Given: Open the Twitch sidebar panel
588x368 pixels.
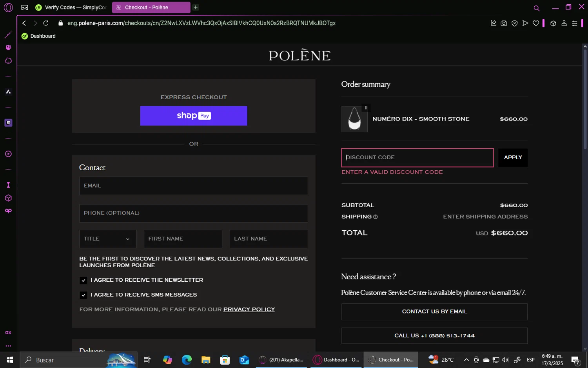Looking at the screenshot, I should 8,123.
